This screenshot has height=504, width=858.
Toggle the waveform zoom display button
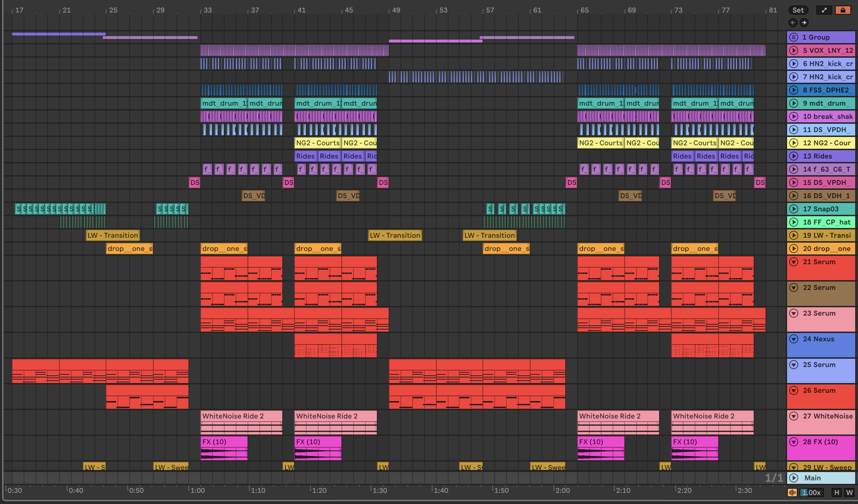(792, 493)
